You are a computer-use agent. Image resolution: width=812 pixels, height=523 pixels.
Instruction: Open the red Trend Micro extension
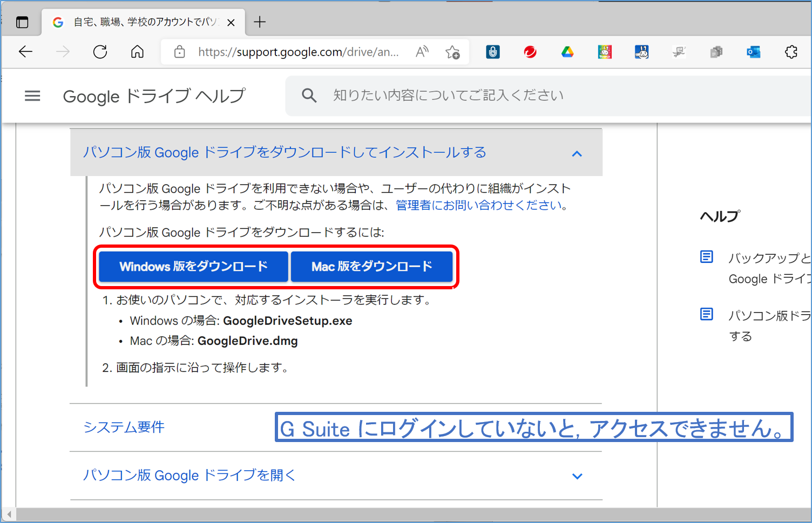click(x=530, y=52)
